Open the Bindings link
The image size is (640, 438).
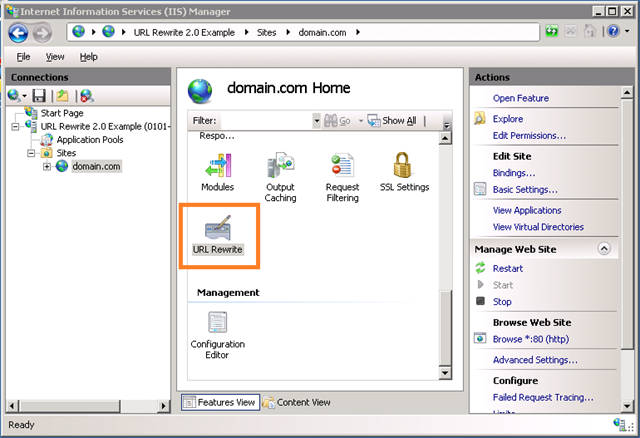(x=514, y=173)
